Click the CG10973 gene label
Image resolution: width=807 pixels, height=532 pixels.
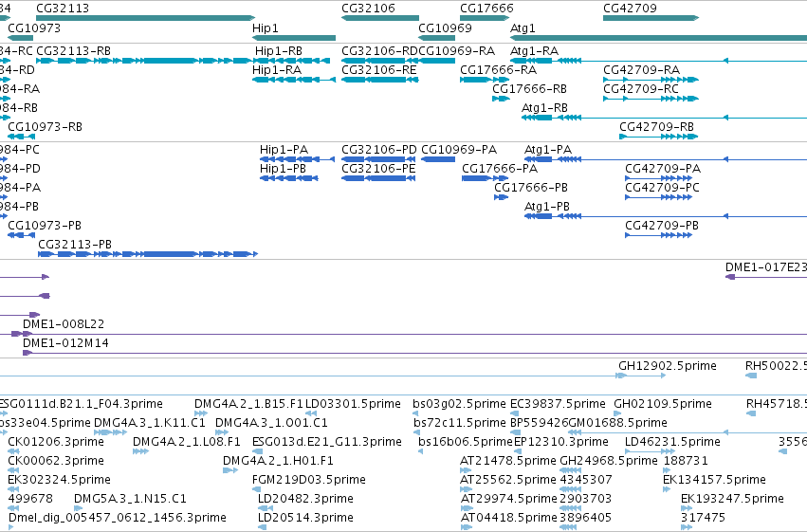(34, 28)
